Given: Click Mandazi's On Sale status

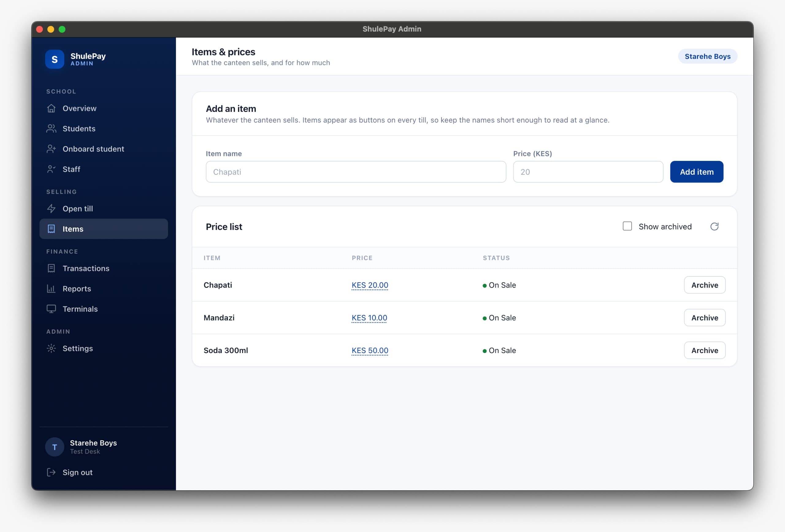Looking at the screenshot, I should coord(499,318).
